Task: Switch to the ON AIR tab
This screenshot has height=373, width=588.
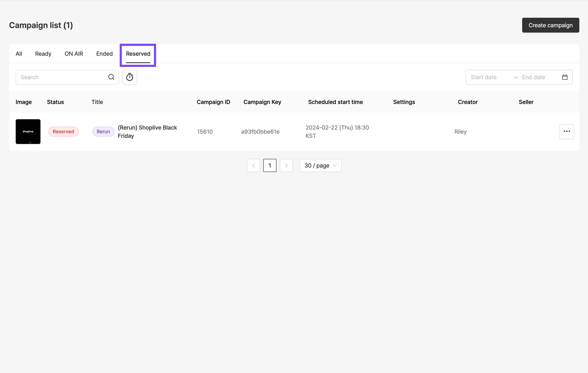Action: pyautogui.click(x=74, y=54)
